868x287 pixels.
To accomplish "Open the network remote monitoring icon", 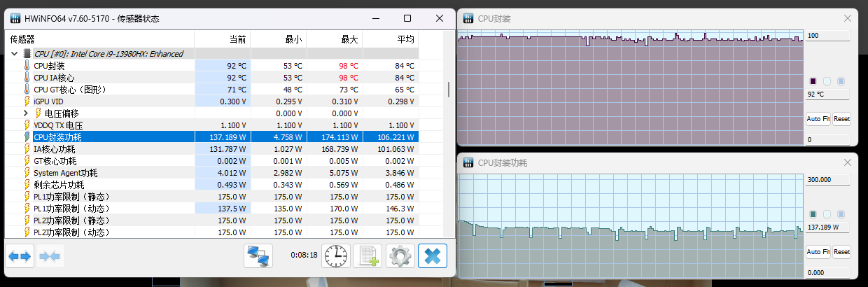I will point(258,257).
